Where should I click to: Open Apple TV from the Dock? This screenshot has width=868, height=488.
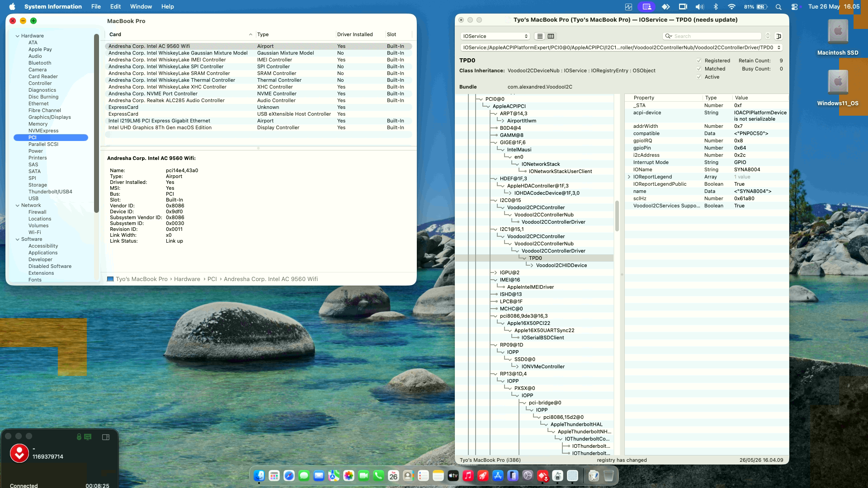tap(453, 475)
